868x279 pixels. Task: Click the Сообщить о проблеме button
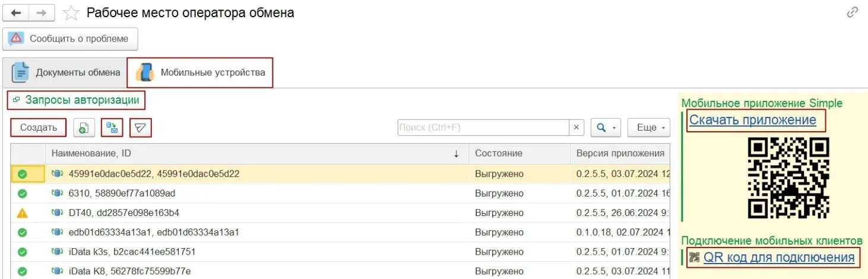(x=70, y=39)
